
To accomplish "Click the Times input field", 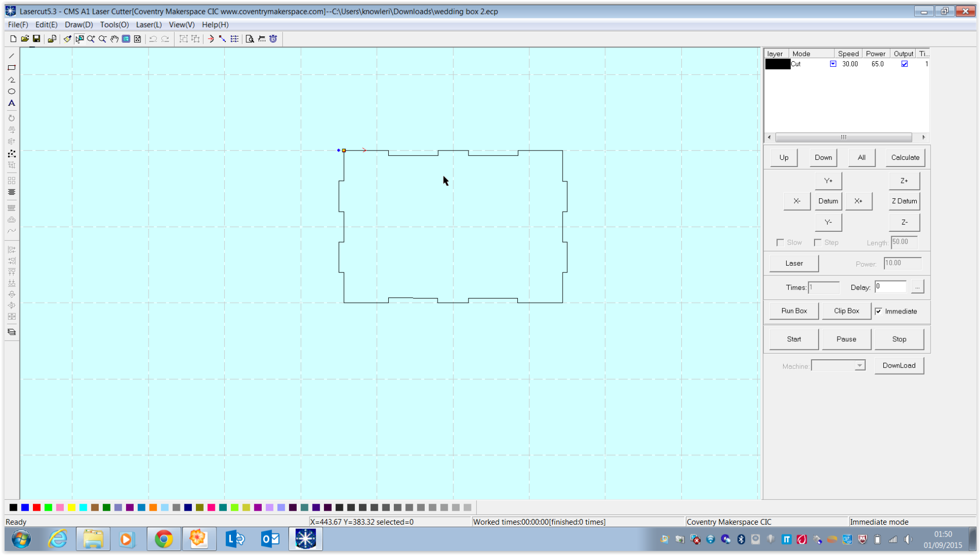I will (x=823, y=287).
